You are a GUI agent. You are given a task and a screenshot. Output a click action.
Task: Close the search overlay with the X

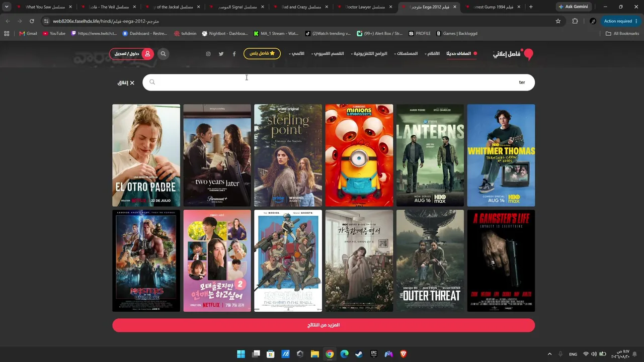tap(126, 82)
